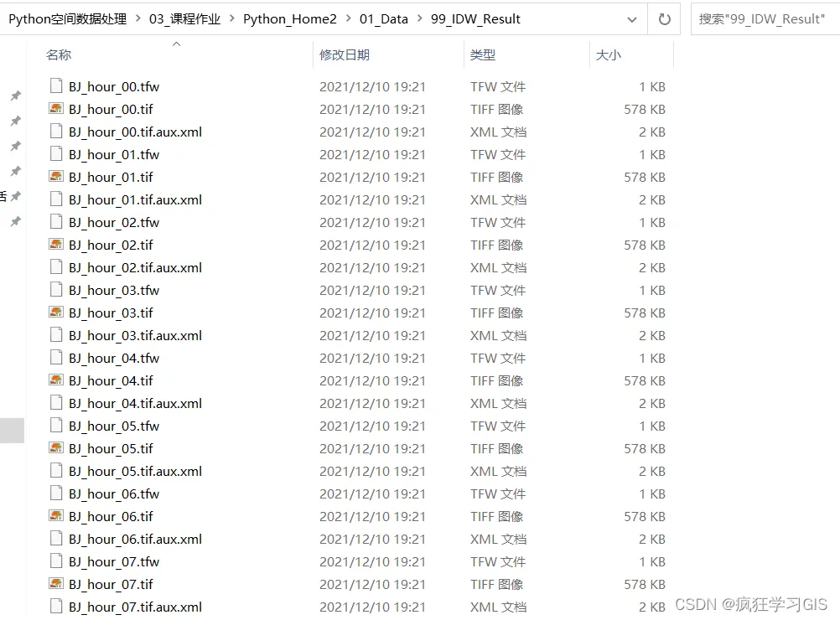
Task: Click the BJ_hour_06.tif image icon
Action: click(56, 516)
